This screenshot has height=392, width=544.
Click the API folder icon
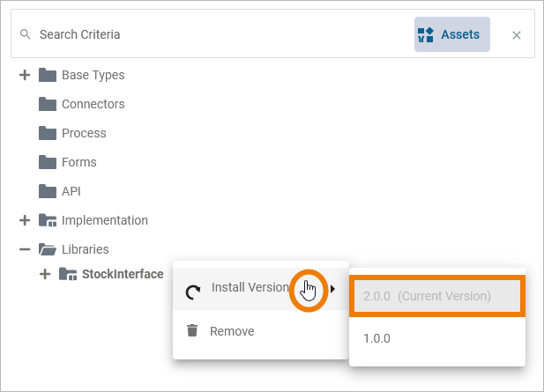click(x=48, y=192)
